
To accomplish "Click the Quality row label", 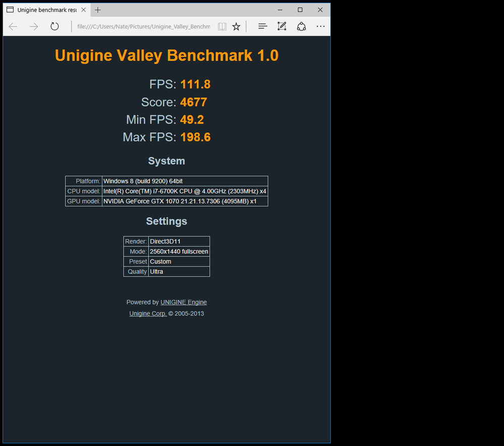I will pos(137,271).
